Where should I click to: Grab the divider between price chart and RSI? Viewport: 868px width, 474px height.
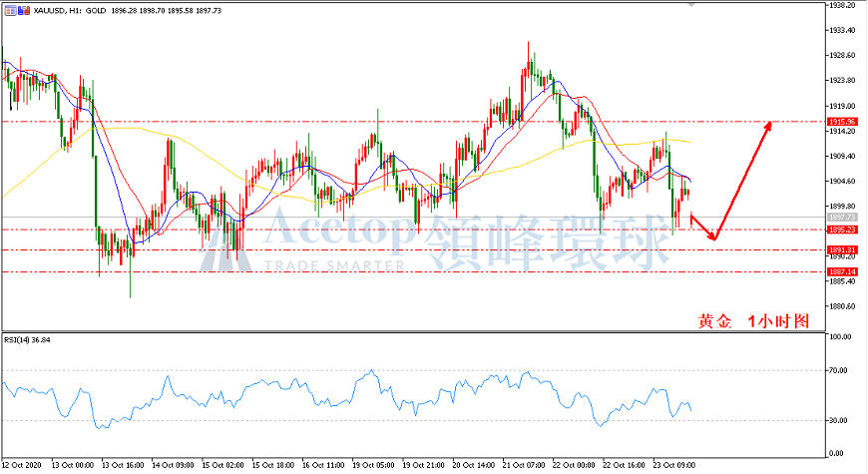413,331
